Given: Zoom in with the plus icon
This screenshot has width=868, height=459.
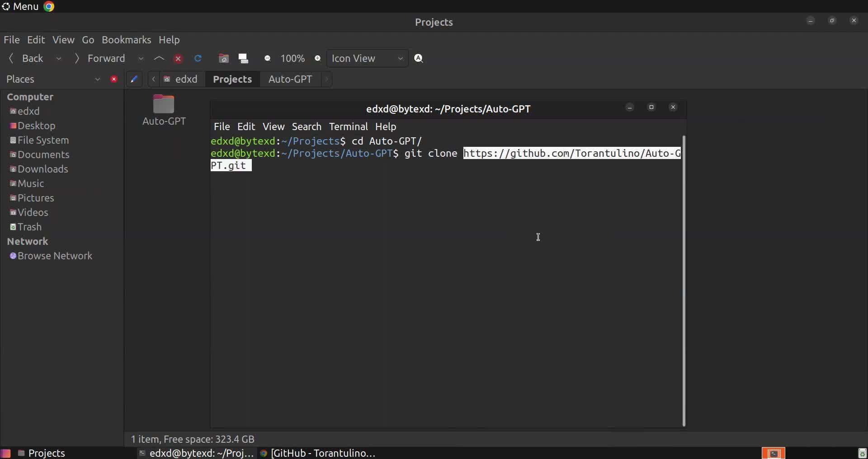Looking at the screenshot, I should tap(318, 58).
